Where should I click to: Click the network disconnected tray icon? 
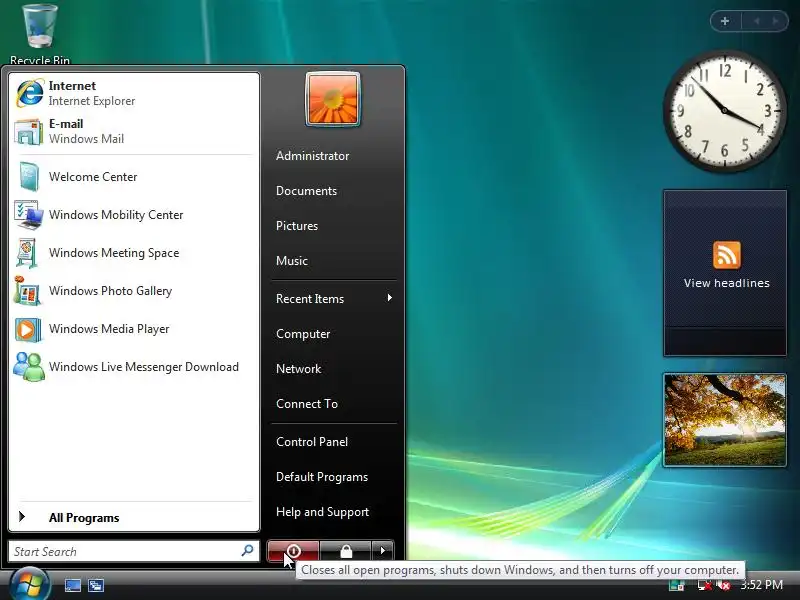[704, 585]
